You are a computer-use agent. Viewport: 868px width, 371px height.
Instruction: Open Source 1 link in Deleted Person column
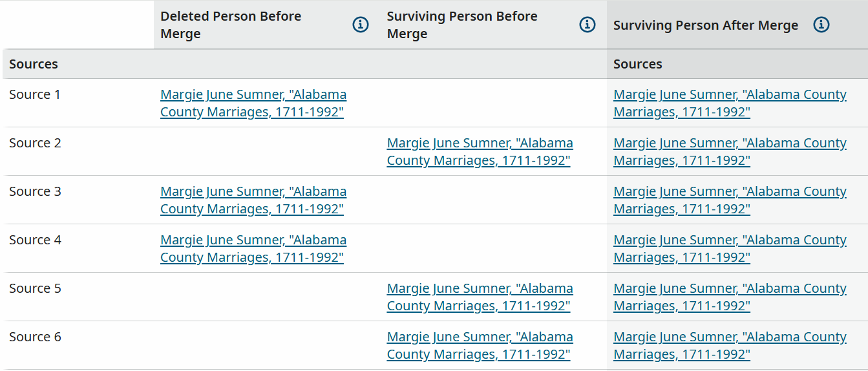(253, 103)
